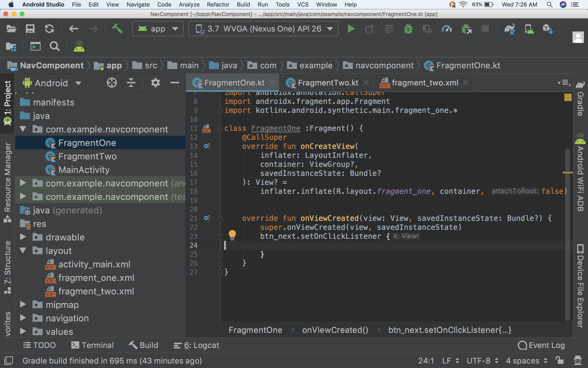
Task: Click the Make Project hammer icon
Action: (x=117, y=29)
